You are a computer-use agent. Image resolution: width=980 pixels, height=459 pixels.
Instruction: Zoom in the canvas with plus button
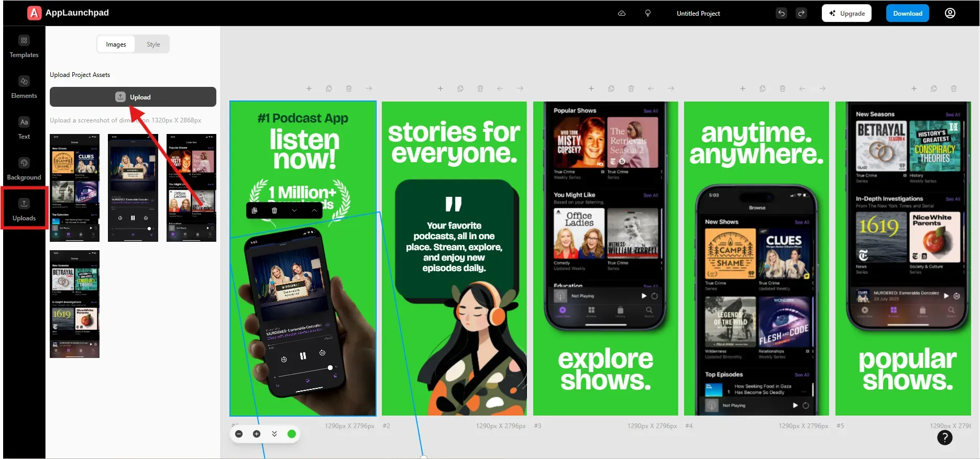point(257,434)
